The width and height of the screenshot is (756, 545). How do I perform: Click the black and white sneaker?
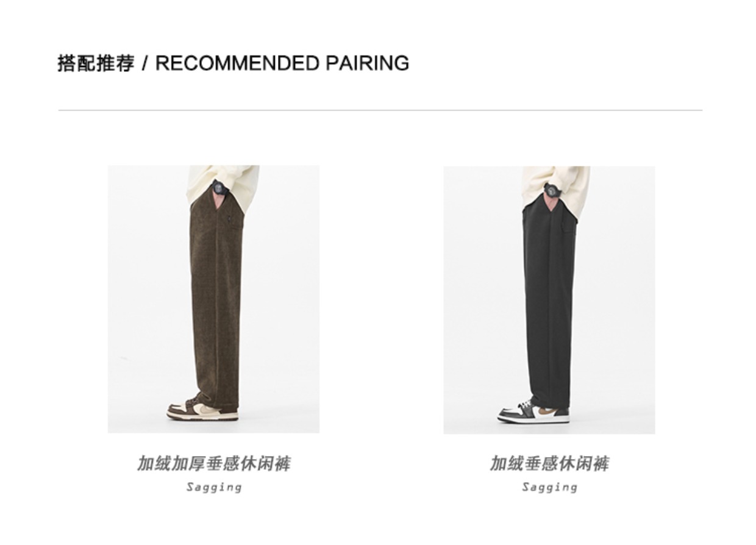click(533, 413)
